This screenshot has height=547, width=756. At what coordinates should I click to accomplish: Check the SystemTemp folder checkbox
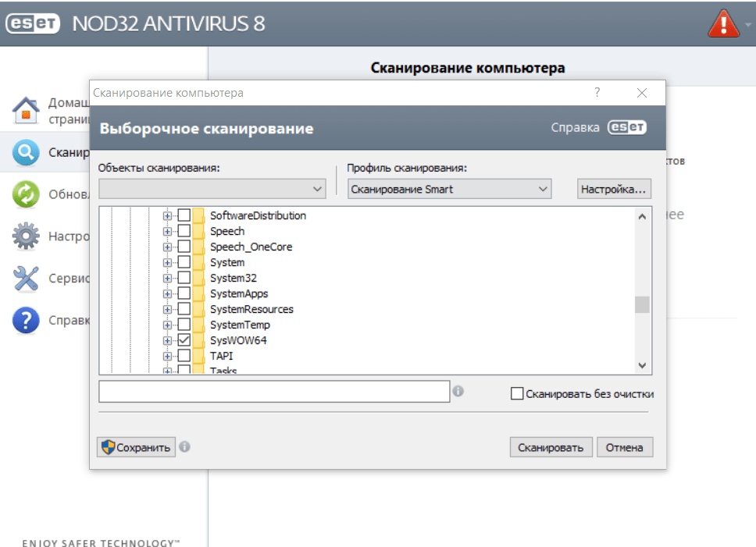click(184, 325)
